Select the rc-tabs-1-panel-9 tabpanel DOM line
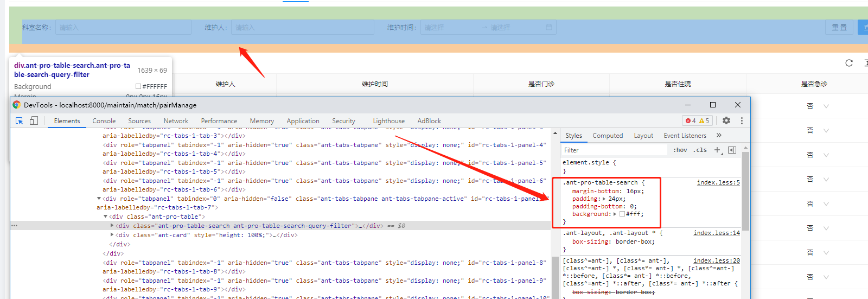 (324, 285)
